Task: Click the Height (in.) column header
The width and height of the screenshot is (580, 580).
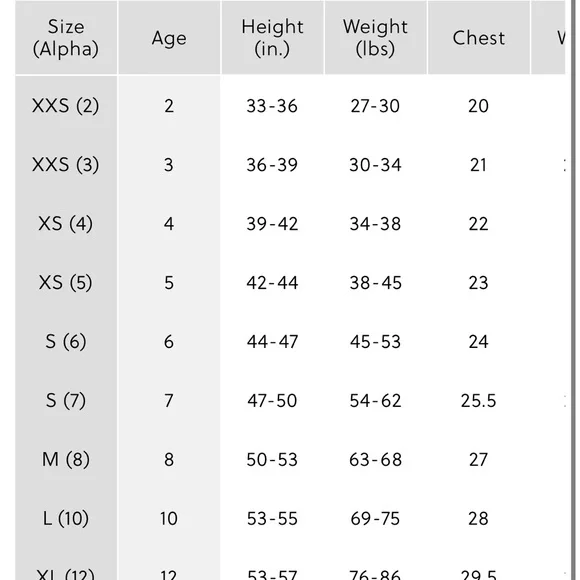Action: tap(273, 37)
